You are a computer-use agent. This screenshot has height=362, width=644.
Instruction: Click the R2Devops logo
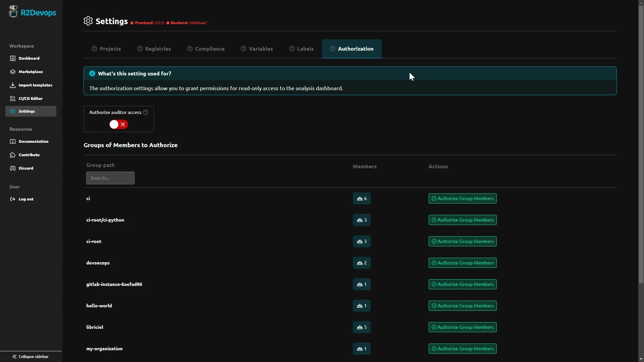coord(33,12)
